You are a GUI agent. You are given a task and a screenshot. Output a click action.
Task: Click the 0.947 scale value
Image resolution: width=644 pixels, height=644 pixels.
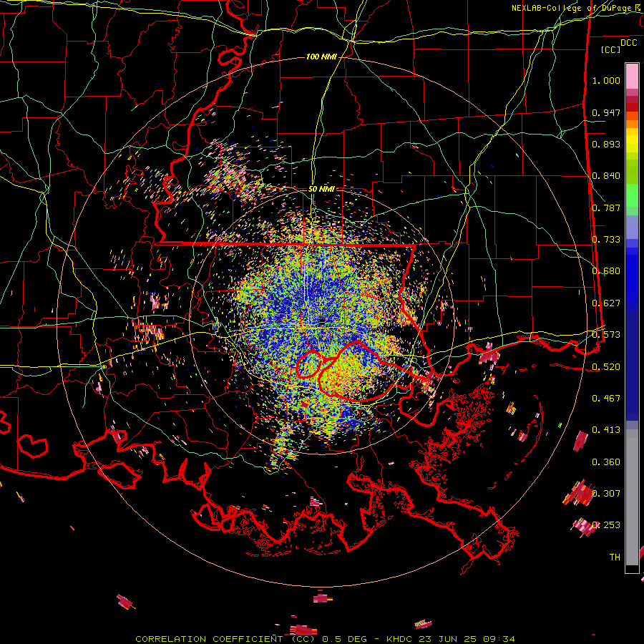(x=606, y=112)
